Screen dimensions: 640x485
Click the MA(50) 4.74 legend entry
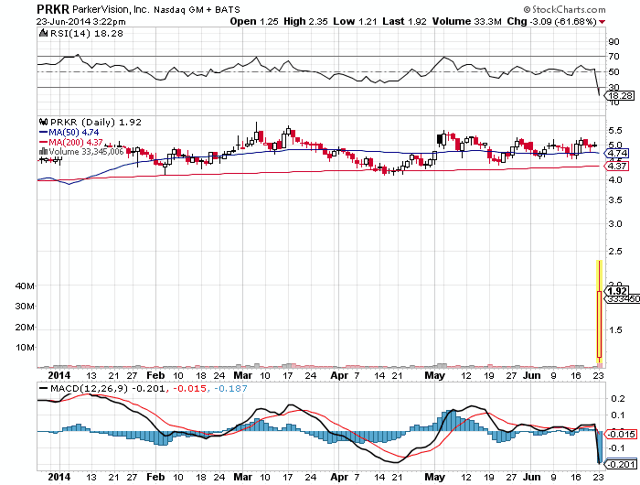pos(69,132)
